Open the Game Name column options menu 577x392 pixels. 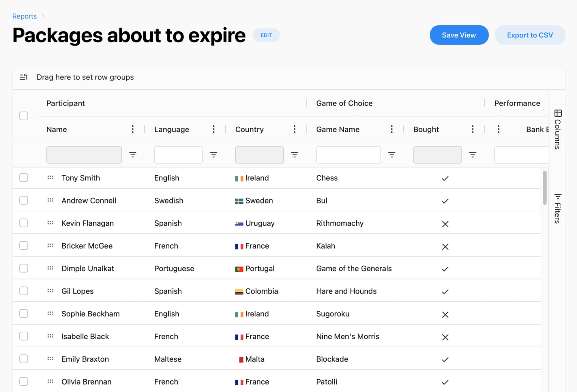tap(391, 129)
